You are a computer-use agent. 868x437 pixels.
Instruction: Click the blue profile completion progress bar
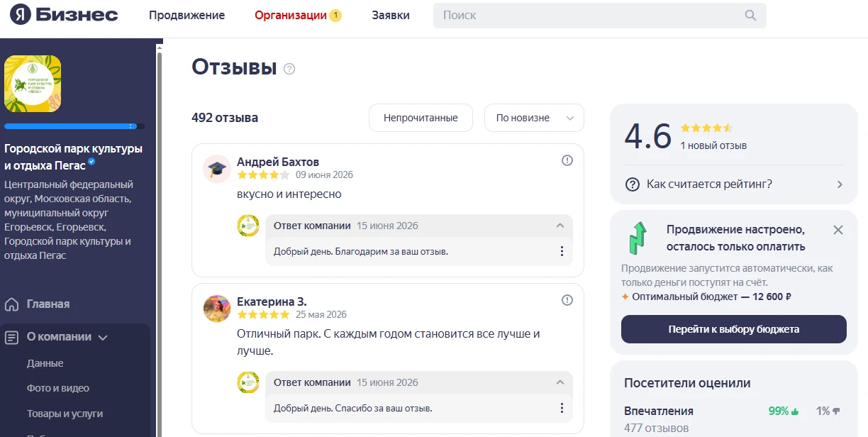74,126
